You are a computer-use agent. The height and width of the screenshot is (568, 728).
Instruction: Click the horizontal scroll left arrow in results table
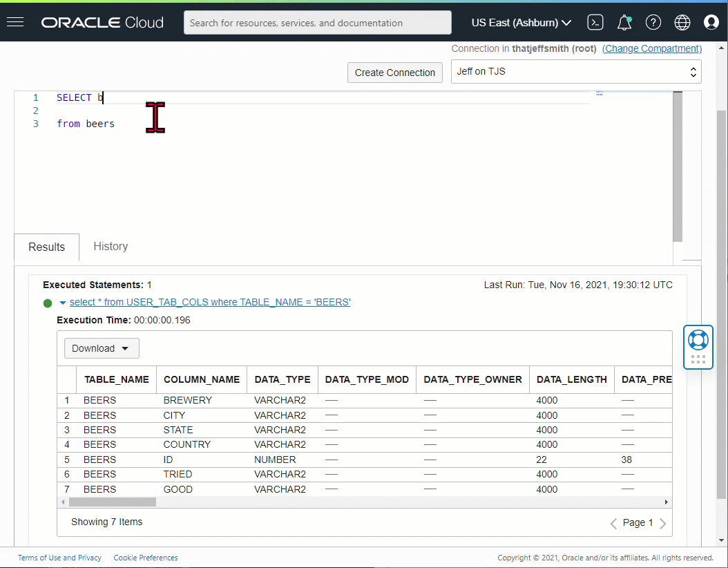(63, 502)
